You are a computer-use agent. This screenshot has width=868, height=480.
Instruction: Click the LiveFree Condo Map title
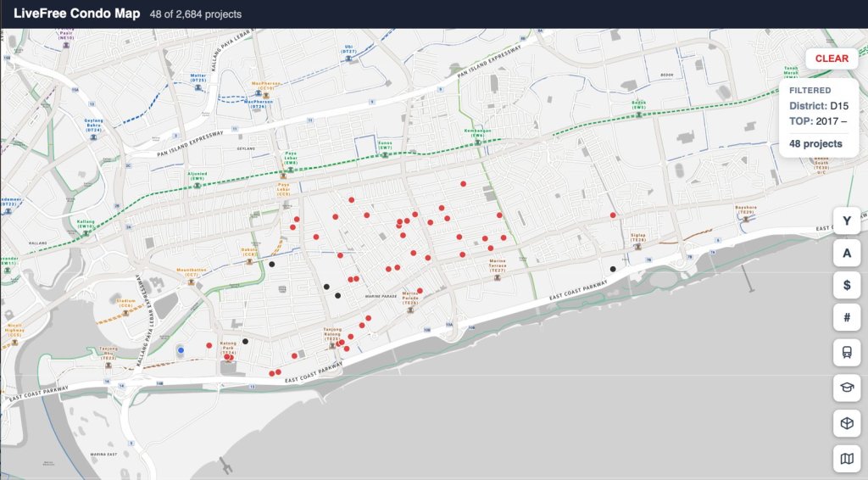(x=76, y=14)
